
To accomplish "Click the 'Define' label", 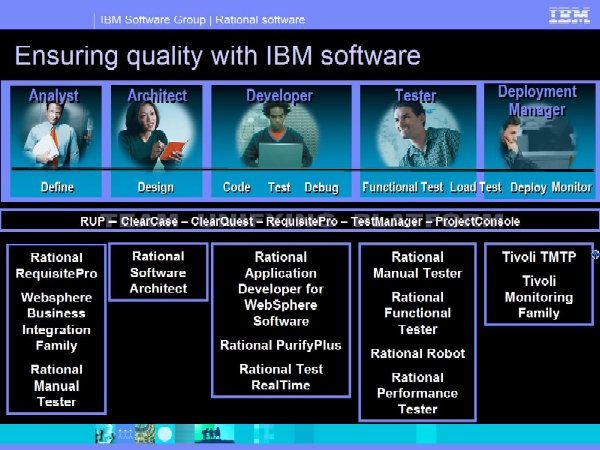I will pos(57,188).
